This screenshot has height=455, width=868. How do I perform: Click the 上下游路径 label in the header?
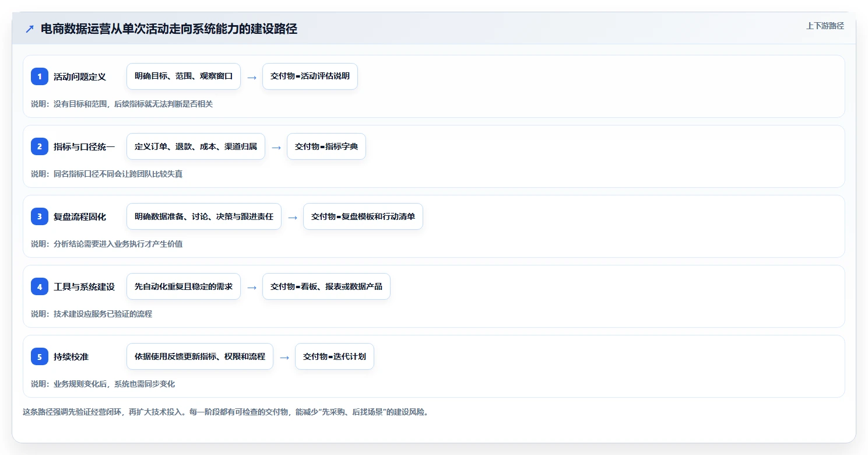point(825,26)
